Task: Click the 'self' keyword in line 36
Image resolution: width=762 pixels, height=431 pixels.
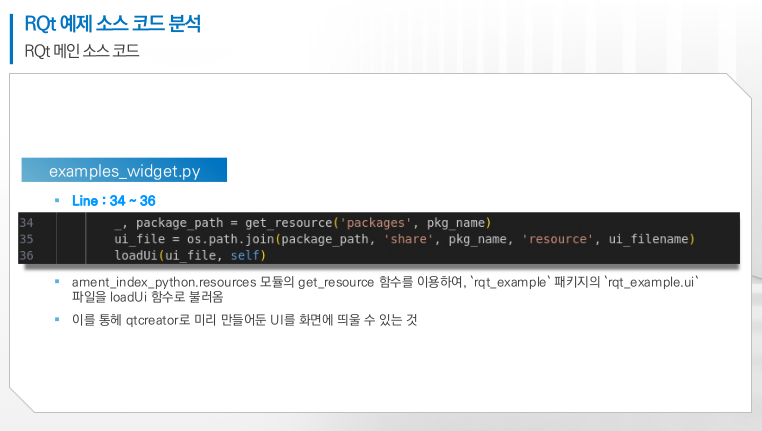Action: [x=245, y=255]
